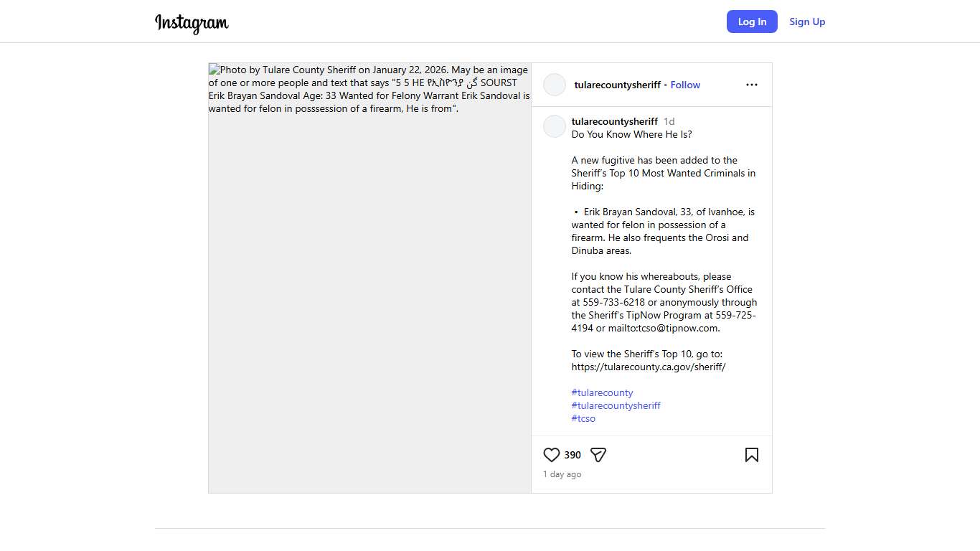Open the #tularecounty hashtag
The height and width of the screenshot is (551, 980).
pos(602,392)
